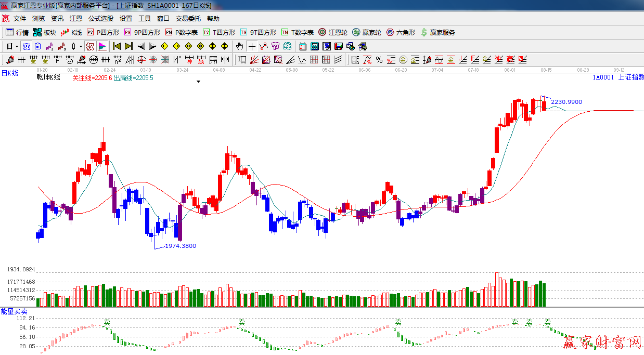The width and height of the screenshot is (644, 355).
Task: Jump to first bar with skip-back icon
Action: (x=117, y=46)
